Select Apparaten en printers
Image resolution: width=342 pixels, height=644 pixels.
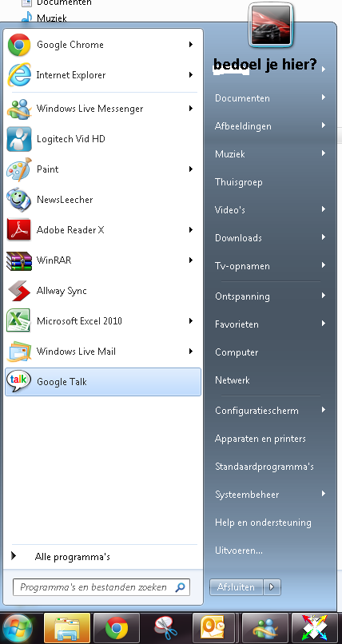260,439
